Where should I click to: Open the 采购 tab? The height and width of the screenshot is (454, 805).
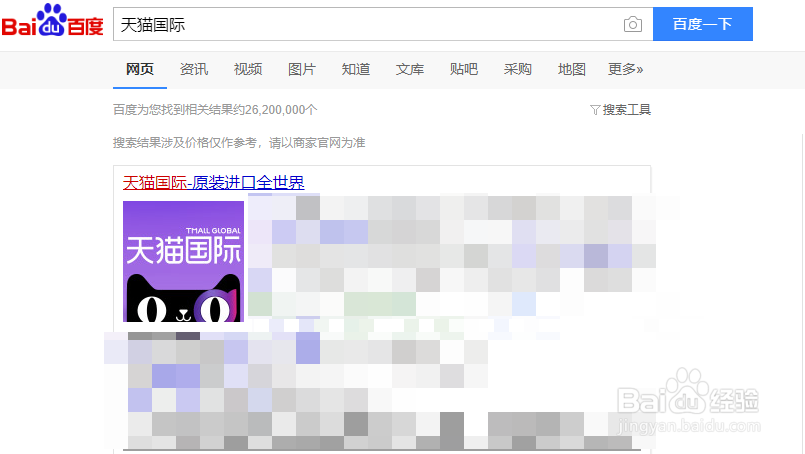pyautogui.click(x=518, y=69)
